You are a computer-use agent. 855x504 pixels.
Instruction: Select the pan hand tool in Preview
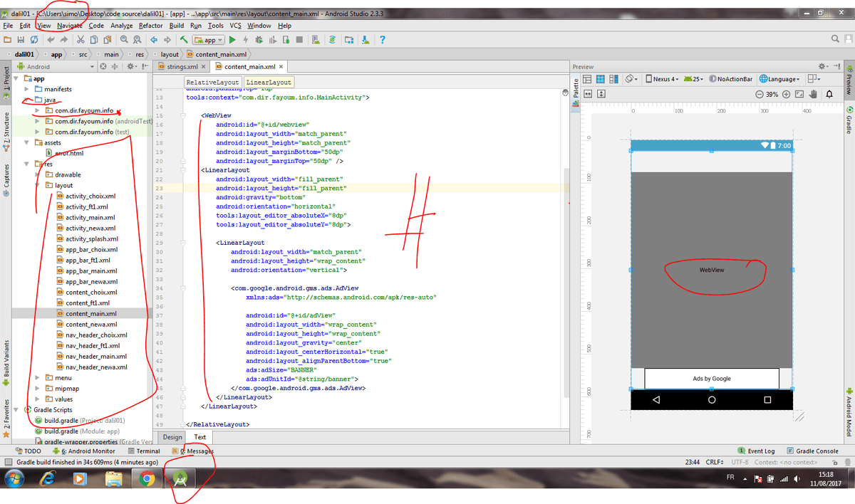point(813,94)
